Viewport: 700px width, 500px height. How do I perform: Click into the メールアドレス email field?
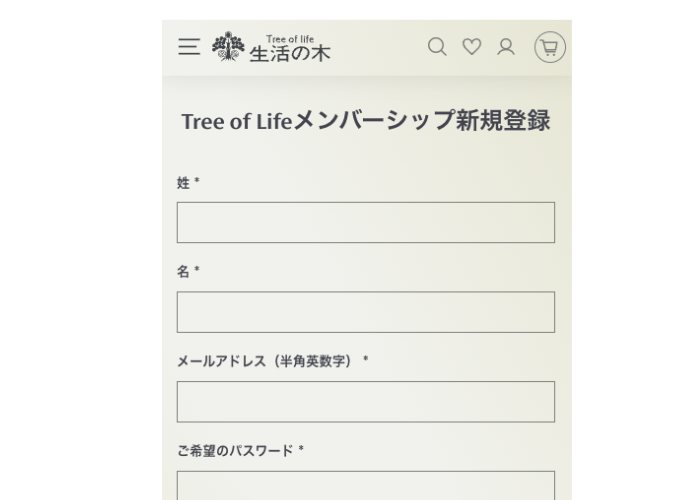click(x=365, y=401)
